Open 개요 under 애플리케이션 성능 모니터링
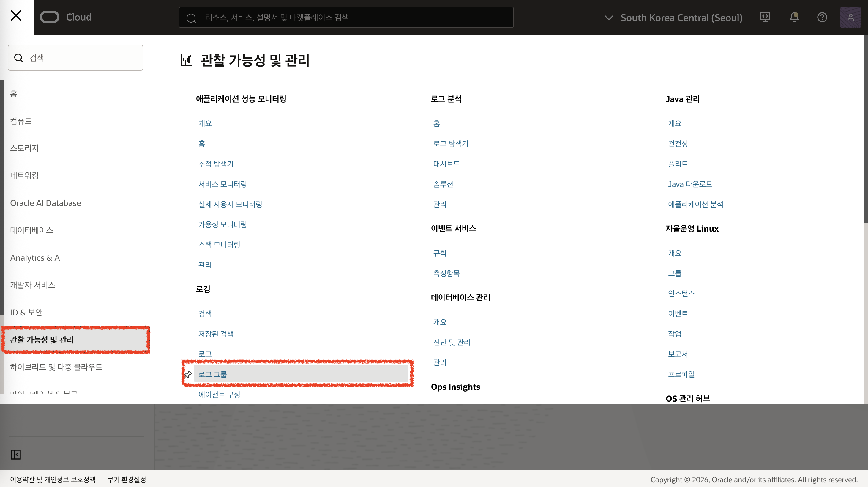This screenshot has width=868, height=487. pos(205,123)
